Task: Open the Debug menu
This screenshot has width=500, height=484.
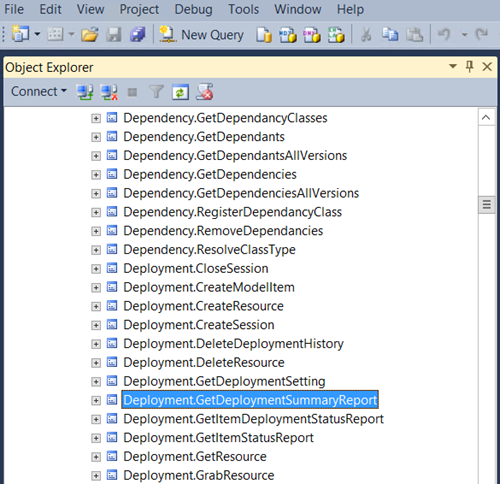Action: 193,9
